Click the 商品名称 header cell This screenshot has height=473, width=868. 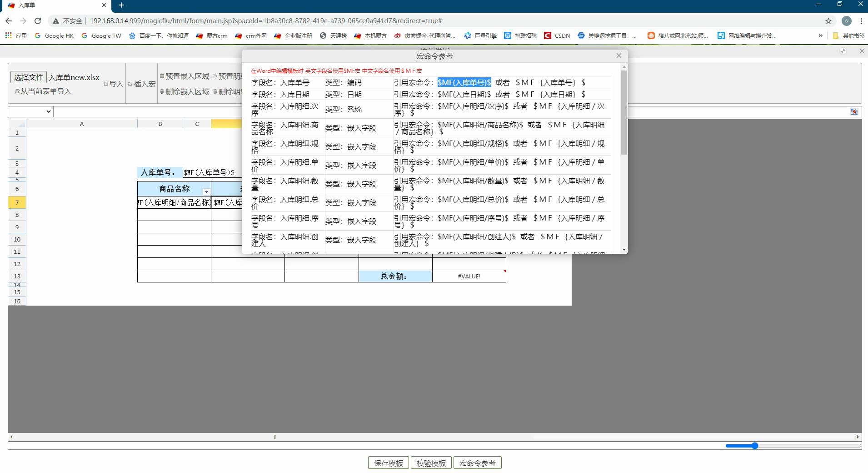pyautogui.click(x=174, y=189)
